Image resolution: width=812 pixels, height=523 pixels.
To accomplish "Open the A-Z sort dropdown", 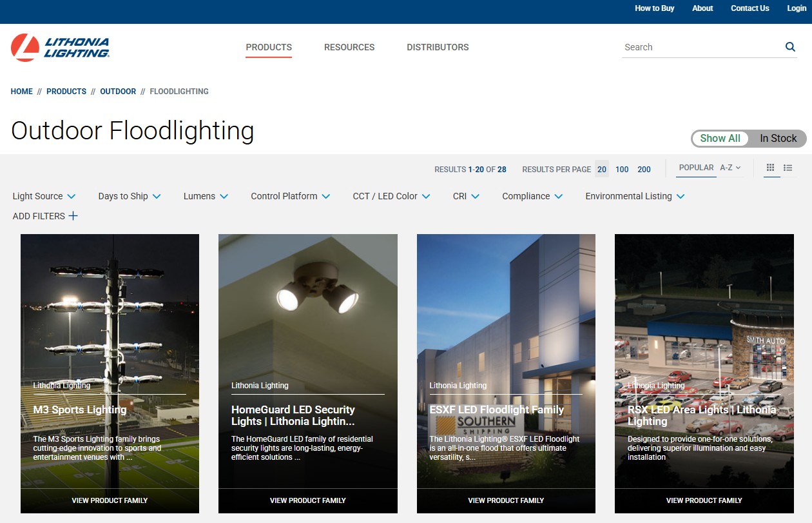I will pyautogui.click(x=730, y=168).
